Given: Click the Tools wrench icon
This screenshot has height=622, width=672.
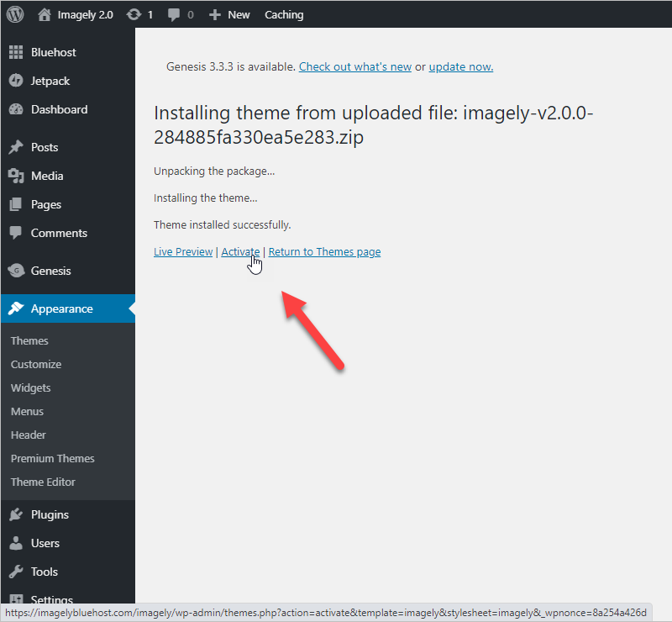Looking at the screenshot, I should coord(16,572).
